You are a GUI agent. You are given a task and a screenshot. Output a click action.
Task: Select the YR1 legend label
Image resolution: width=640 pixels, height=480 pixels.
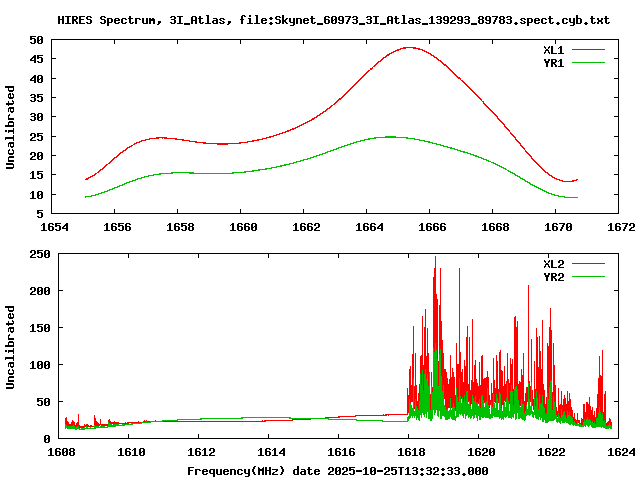[554, 62]
